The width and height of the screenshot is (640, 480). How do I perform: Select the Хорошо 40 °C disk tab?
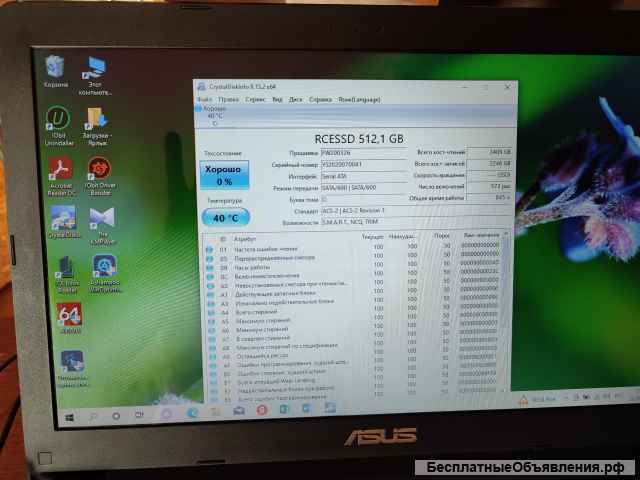211,116
